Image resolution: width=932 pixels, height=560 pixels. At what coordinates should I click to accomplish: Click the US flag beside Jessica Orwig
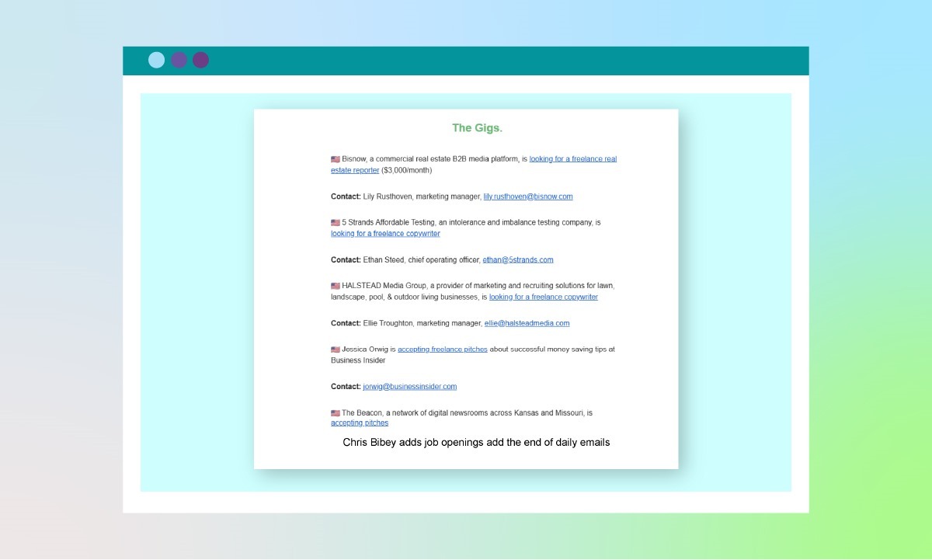pyautogui.click(x=336, y=350)
